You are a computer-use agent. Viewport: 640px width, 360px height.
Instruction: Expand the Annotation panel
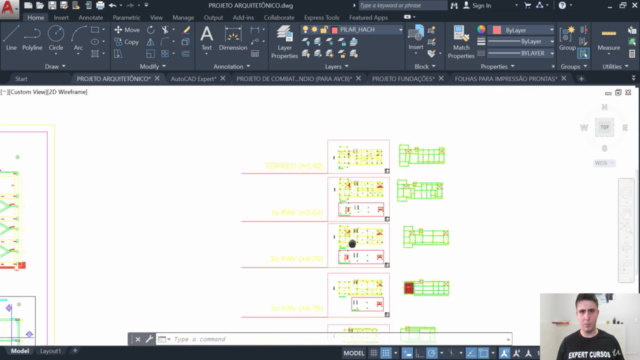tap(231, 67)
